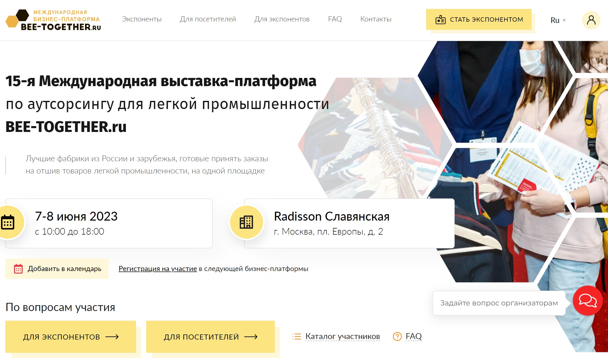Open the user profile icon

(591, 20)
